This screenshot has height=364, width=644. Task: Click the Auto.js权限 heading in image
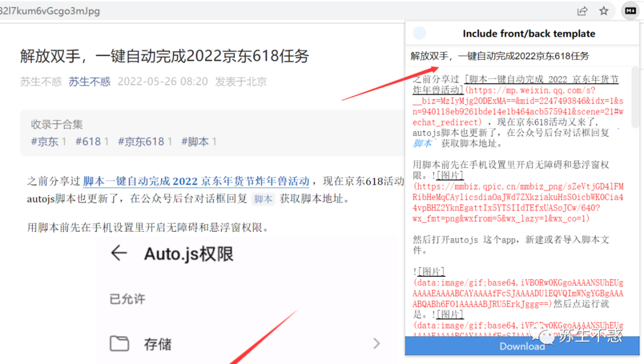188,254
